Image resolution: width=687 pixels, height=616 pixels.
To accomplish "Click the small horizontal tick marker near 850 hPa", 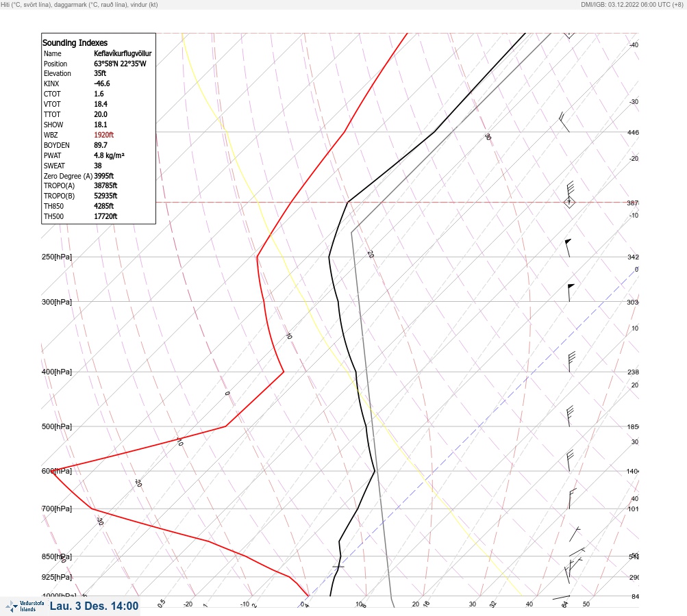I will point(338,567).
